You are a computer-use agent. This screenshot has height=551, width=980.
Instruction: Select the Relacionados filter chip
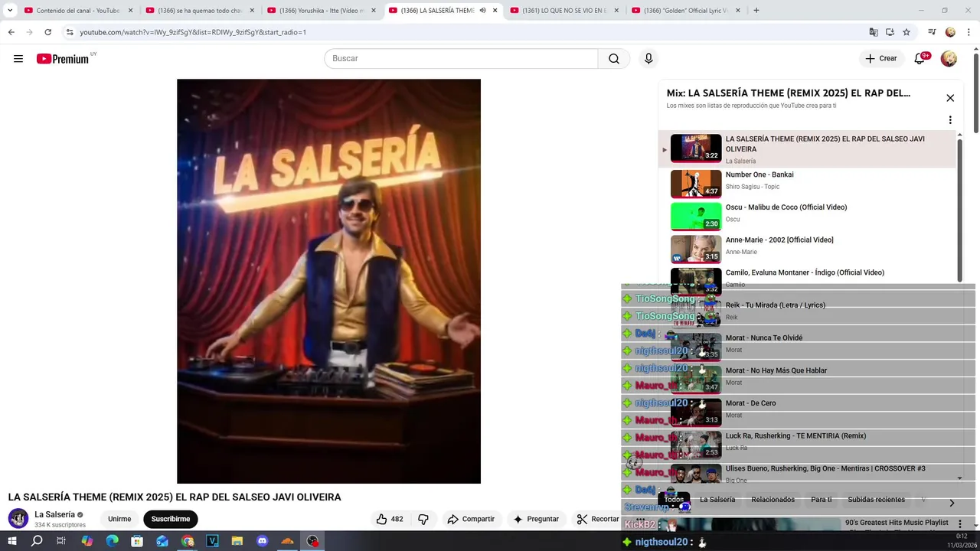(x=773, y=500)
